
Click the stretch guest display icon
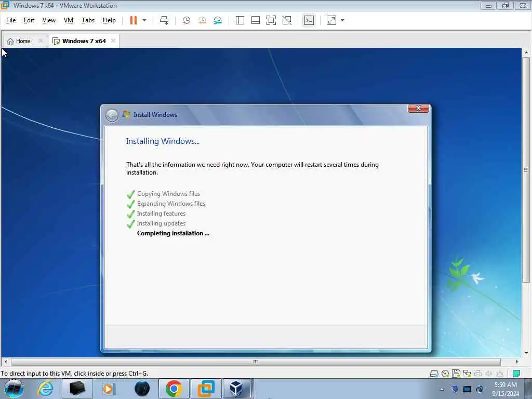coord(331,20)
